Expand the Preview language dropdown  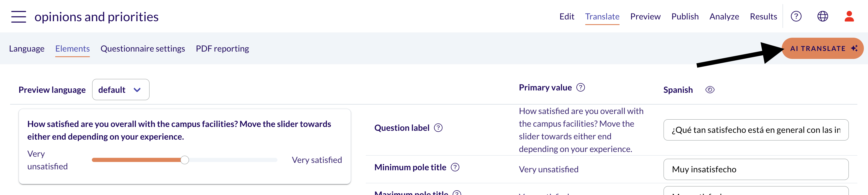point(121,90)
